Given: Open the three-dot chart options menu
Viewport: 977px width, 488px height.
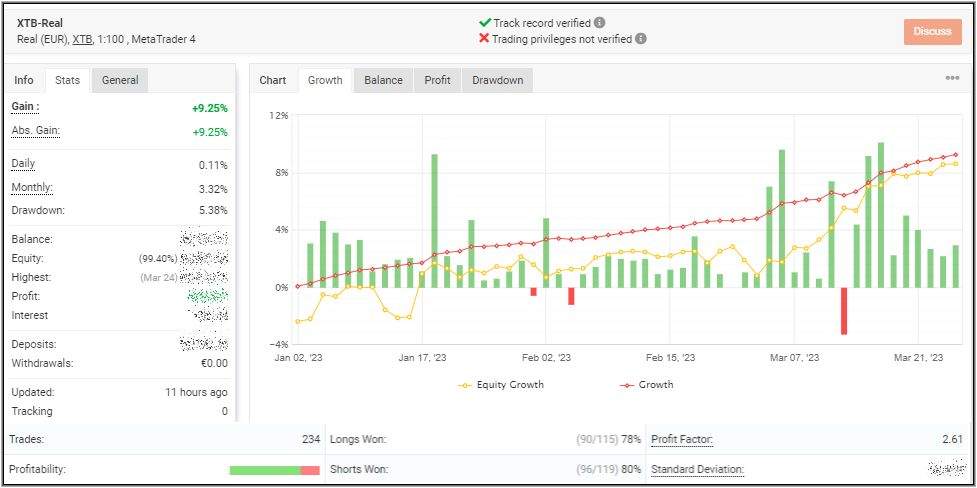Looking at the screenshot, I should [952, 79].
